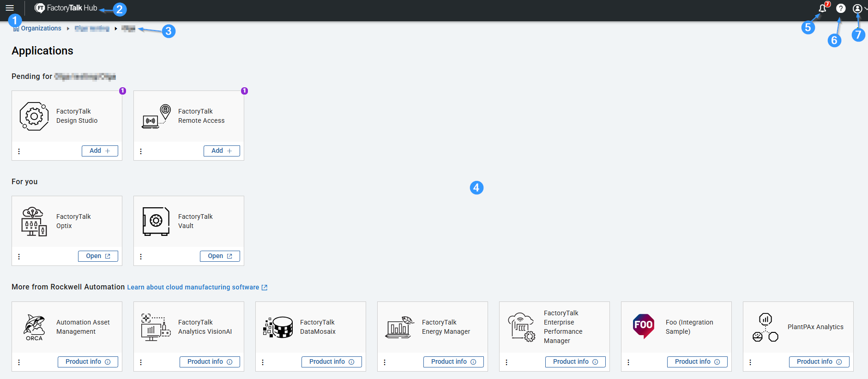The height and width of the screenshot is (379, 868).
Task: Follow Learn about cloud manufacturing software link
Action: coord(193,287)
